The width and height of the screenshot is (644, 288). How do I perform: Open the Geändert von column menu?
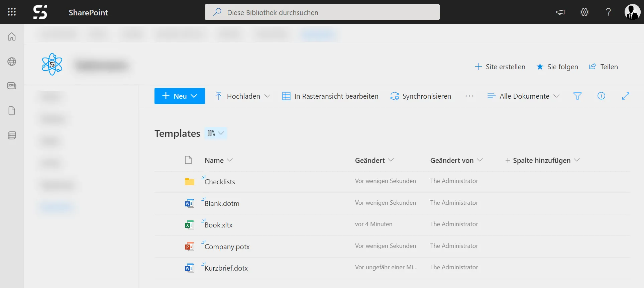[456, 160]
